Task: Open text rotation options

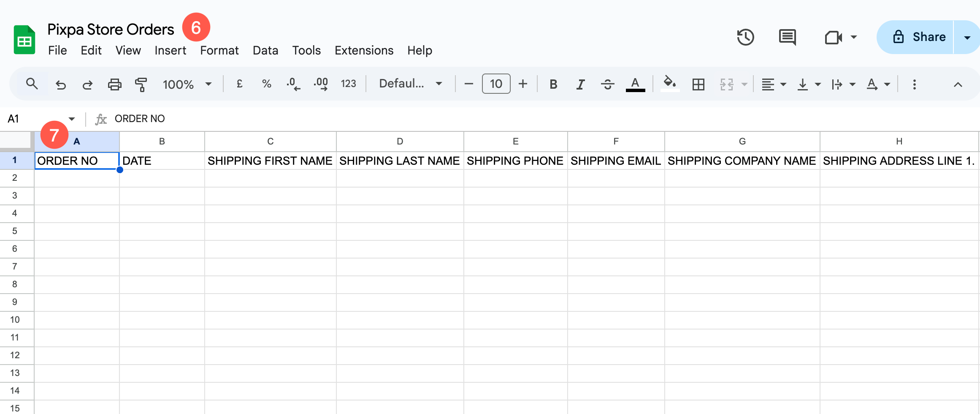Action: pyautogui.click(x=878, y=84)
